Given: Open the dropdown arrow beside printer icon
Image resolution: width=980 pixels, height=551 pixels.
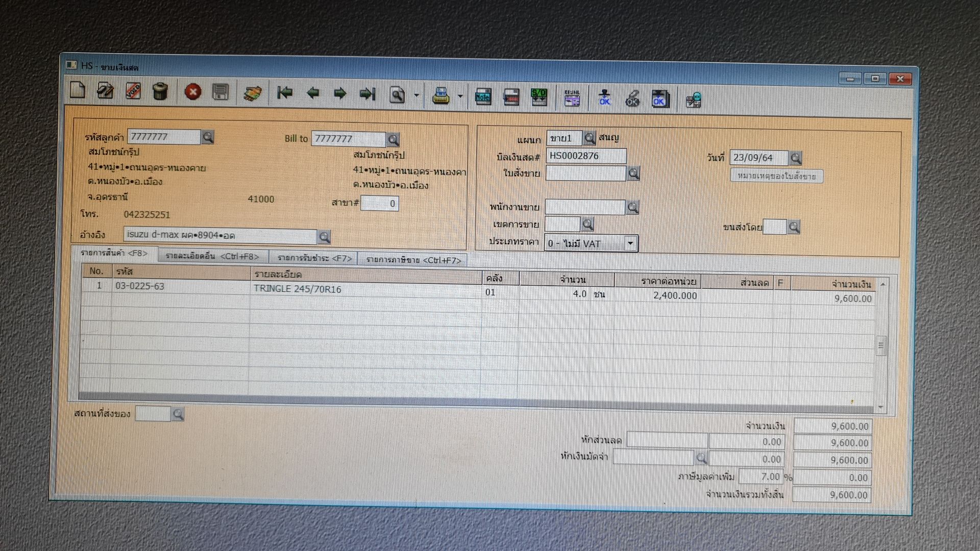Looking at the screenshot, I should [x=460, y=96].
